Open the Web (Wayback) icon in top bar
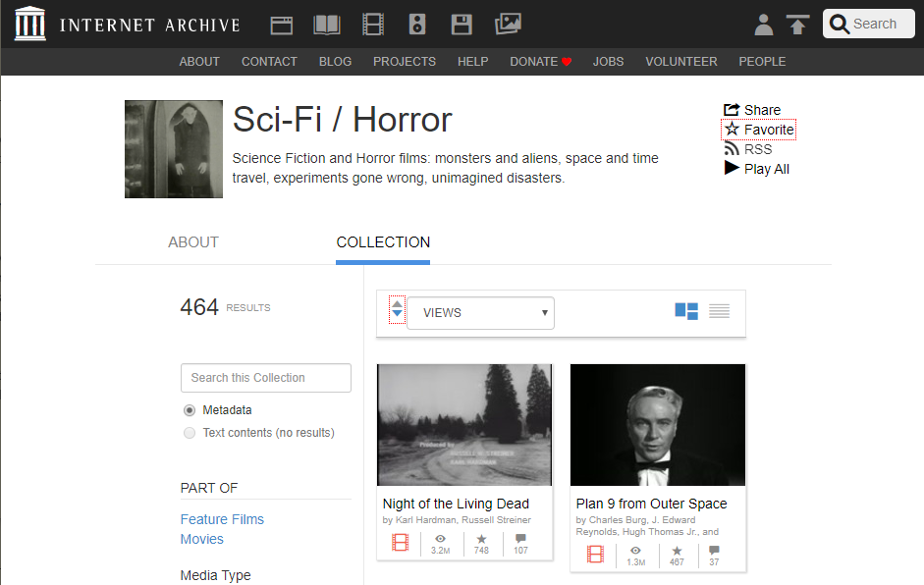 [281, 25]
